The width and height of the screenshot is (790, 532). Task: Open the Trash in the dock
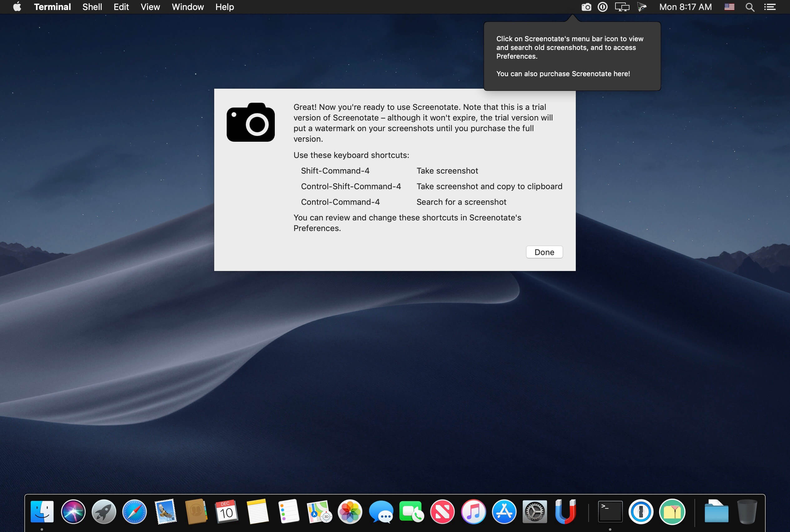pyautogui.click(x=747, y=511)
